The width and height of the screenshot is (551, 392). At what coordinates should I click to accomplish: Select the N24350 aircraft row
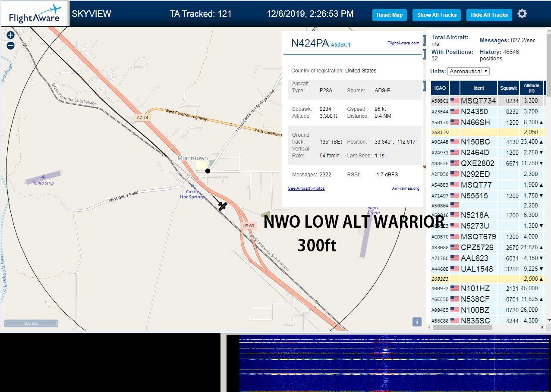point(488,112)
